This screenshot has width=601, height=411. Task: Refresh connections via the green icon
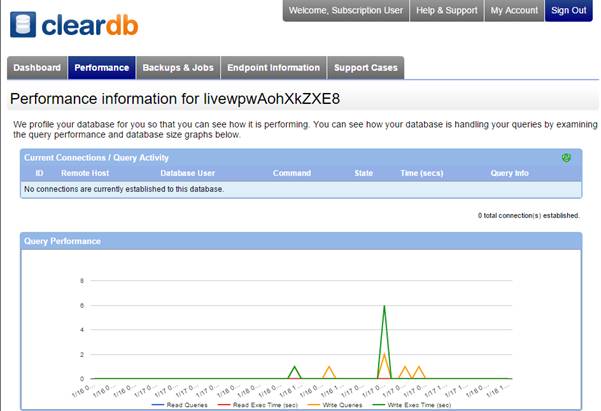[566, 158]
